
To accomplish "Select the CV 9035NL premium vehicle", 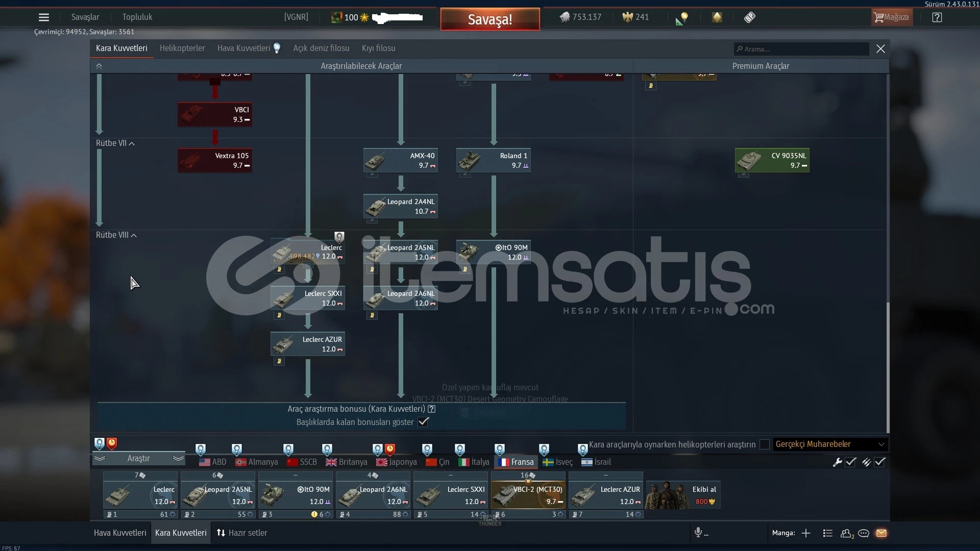I will click(772, 160).
